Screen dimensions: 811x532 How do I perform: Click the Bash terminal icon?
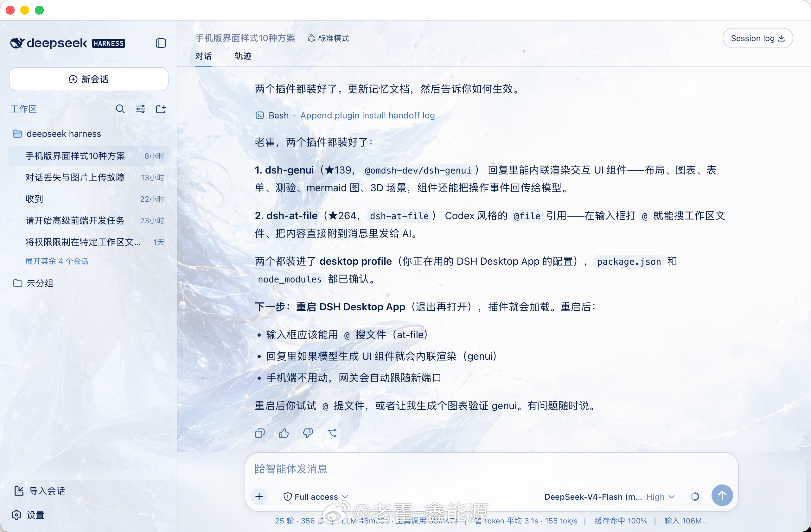point(260,116)
